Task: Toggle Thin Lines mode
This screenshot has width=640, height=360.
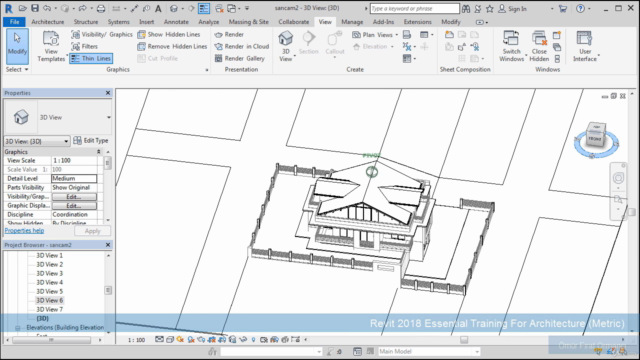Action: (91, 58)
